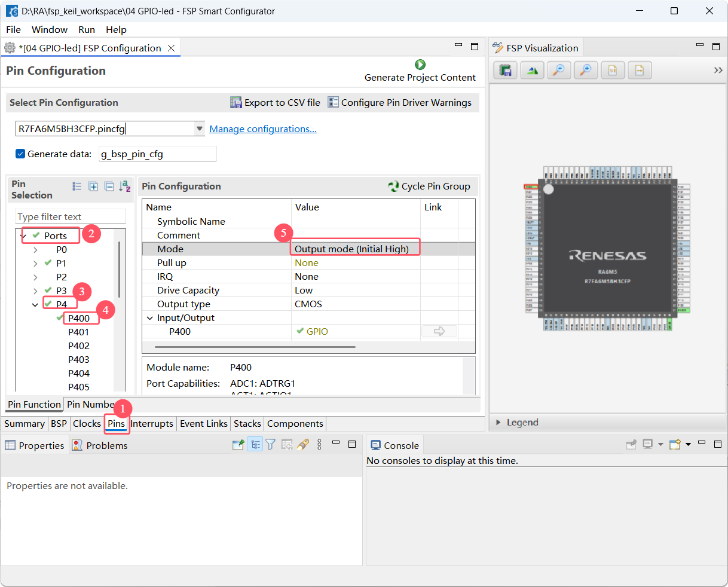
Task: Open the Event Links tab
Action: (204, 423)
